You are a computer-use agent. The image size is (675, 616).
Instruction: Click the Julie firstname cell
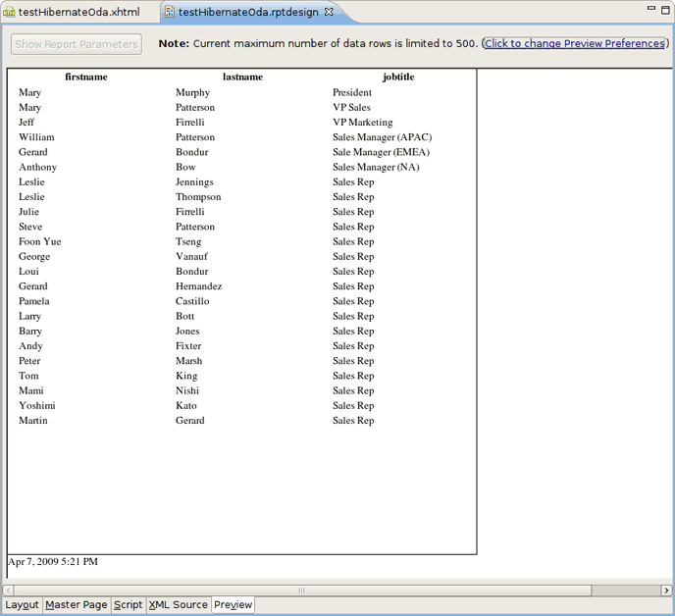[28, 212]
